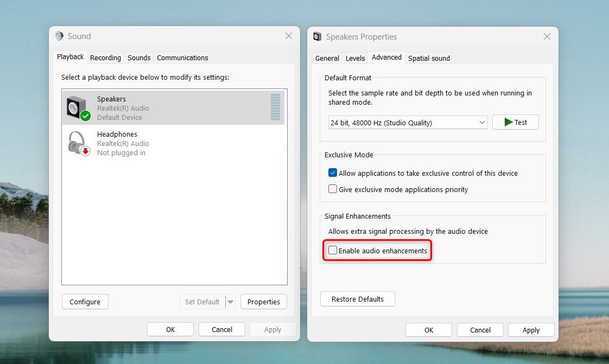The image size is (609, 364).
Task: Open the default format sample rate dropdown
Action: tap(483, 122)
